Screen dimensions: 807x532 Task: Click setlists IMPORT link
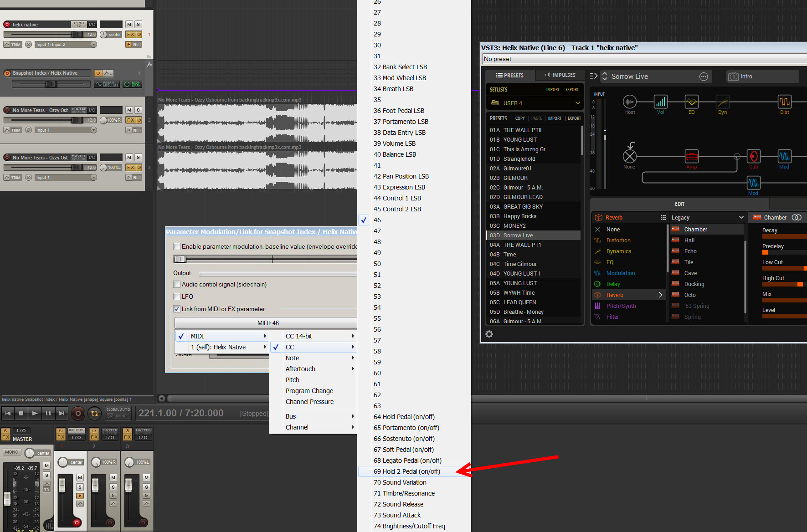[553, 90]
